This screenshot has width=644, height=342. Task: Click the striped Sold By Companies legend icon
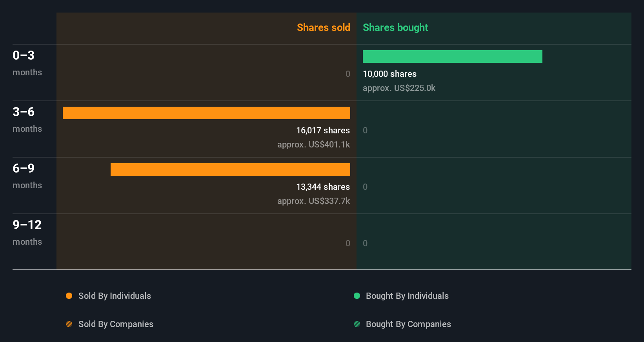pos(69,324)
